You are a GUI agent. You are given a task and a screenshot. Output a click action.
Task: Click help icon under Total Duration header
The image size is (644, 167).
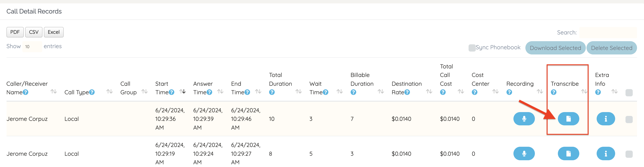click(x=272, y=92)
